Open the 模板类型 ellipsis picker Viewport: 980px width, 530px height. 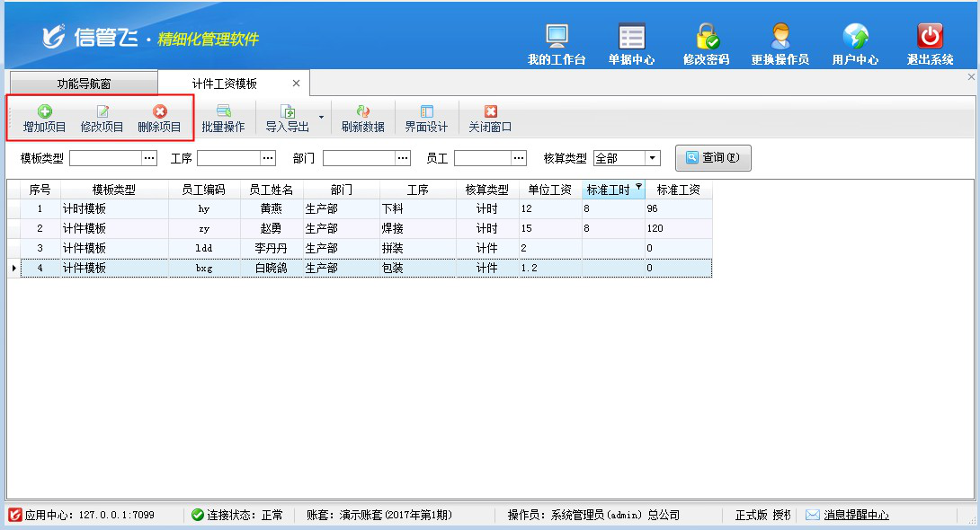150,158
